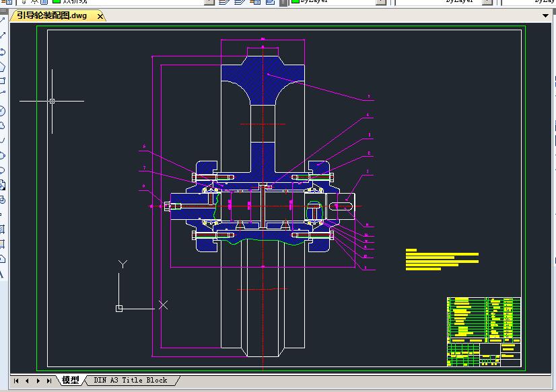Close the 引导轮装配图.dwg drawing tab
The width and height of the screenshot is (556, 392).
(x=100, y=16)
